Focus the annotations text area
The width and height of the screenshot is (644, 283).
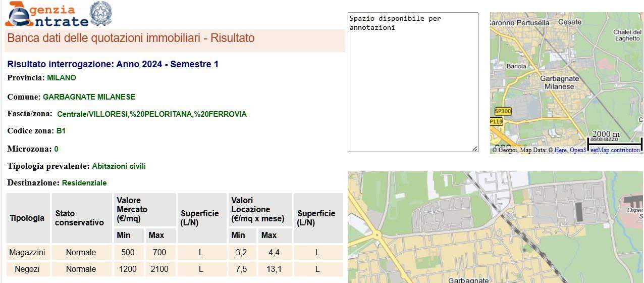(x=412, y=82)
